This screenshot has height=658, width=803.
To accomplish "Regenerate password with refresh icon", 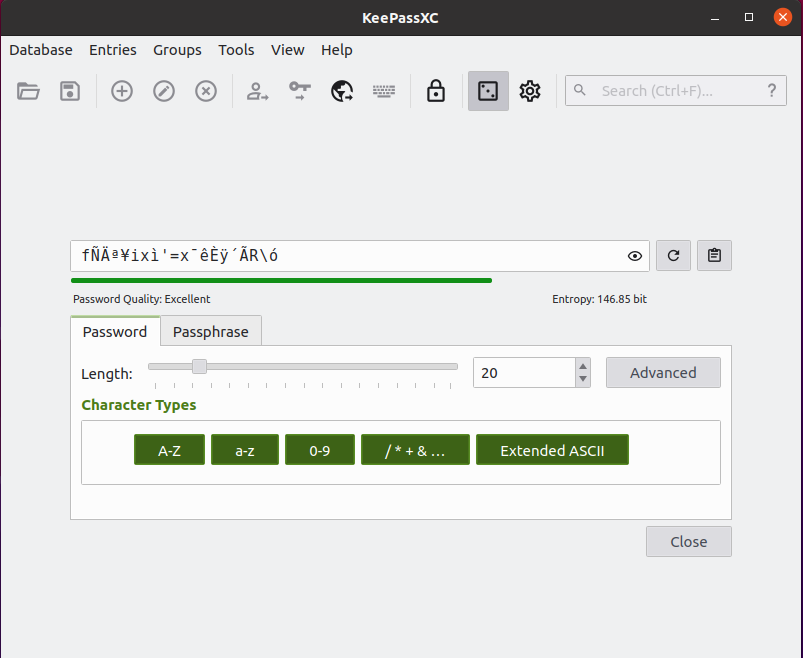I will [x=673, y=256].
